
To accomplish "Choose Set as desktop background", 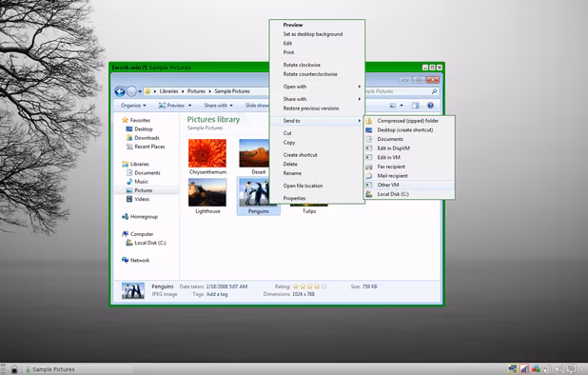I will coord(317,34).
